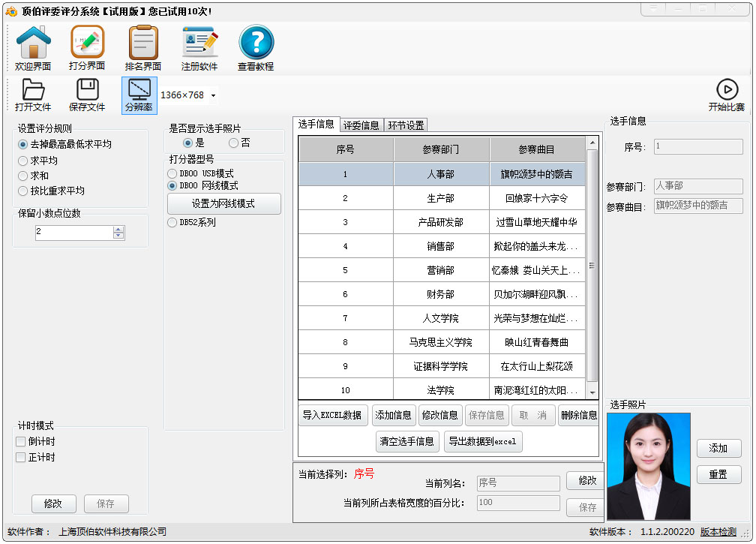Select the 马克思主义学院 cell
This screenshot has width=756, height=544.
pos(441,342)
